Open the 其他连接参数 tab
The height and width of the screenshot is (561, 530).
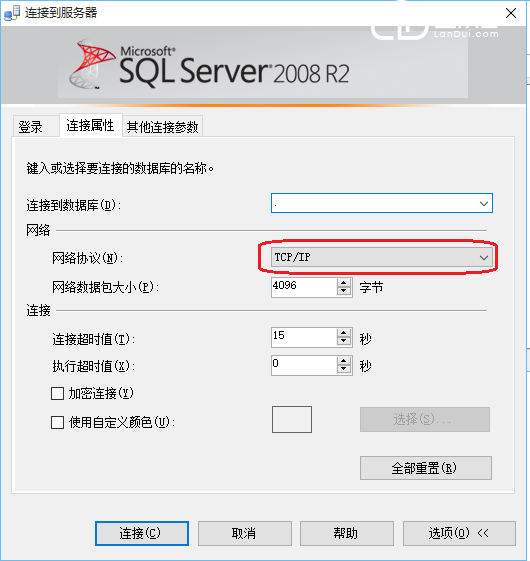pyautogui.click(x=162, y=127)
